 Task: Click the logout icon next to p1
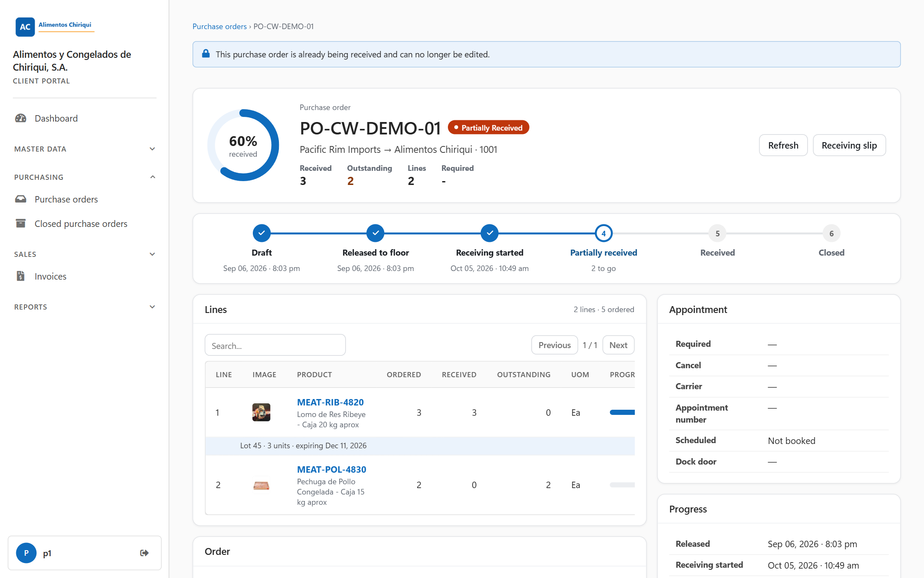[144, 553]
